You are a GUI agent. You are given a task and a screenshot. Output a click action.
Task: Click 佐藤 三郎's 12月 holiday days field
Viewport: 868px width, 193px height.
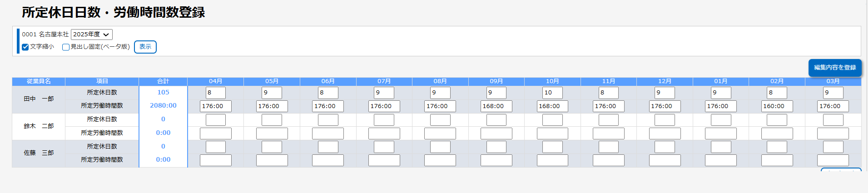665,147
